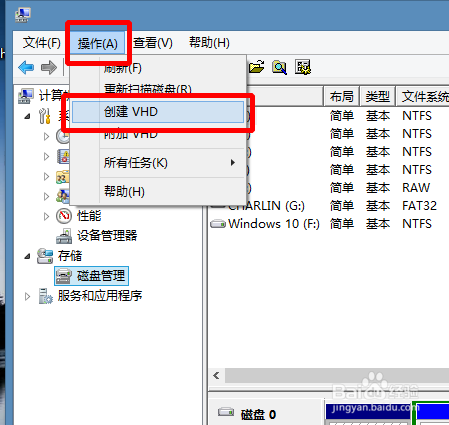Viewport: 449px width, 425px height.
Task: Open the 帮助(H) menu in menu bar
Action: (x=209, y=43)
